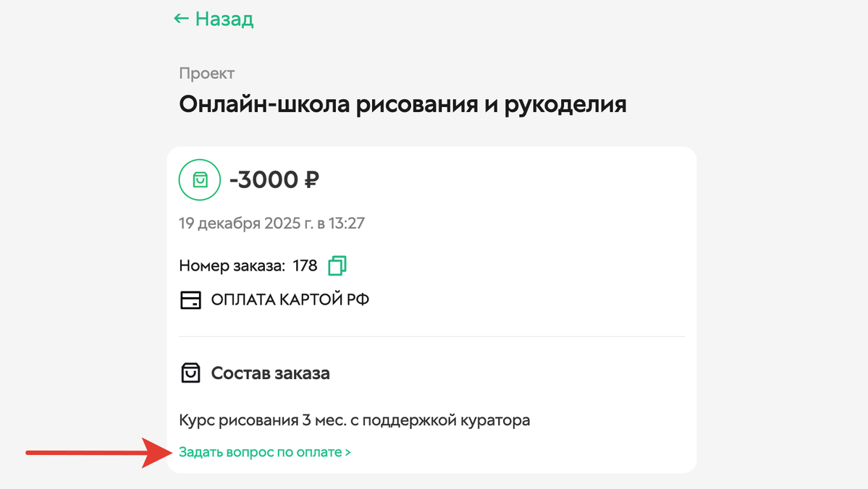
Task: Select the Проект label
Action: [x=206, y=72]
